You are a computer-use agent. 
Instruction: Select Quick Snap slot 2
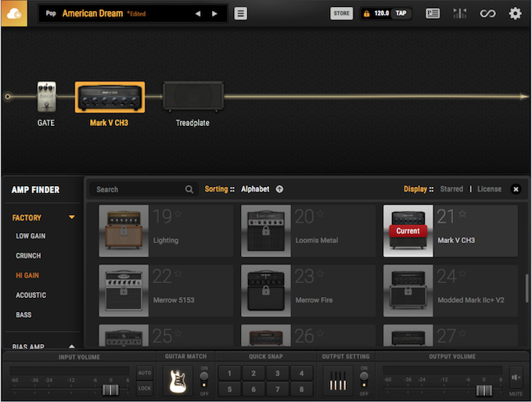point(253,373)
